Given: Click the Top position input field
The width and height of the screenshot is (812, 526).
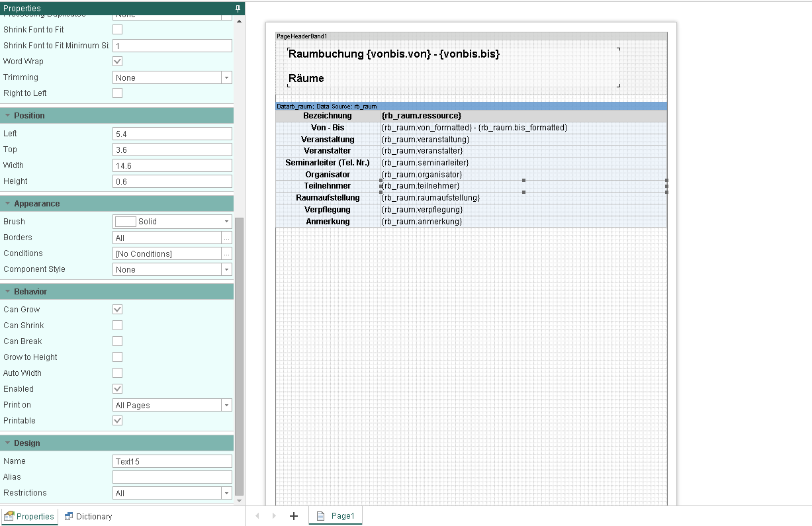Looking at the screenshot, I should click(172, 150).
